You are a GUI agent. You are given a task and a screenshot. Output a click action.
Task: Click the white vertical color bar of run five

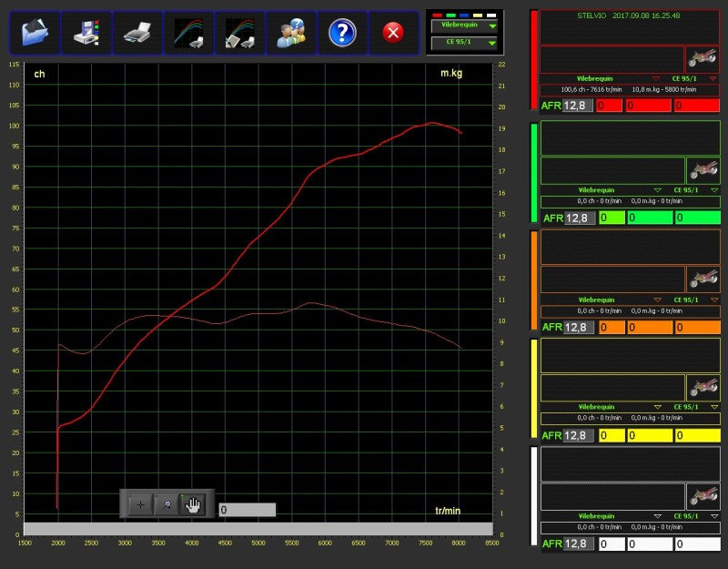point(534,496)
